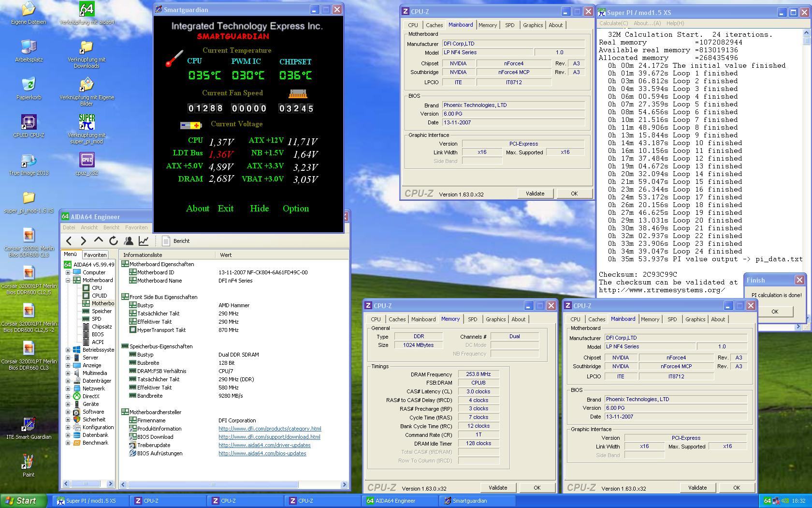
Task: Expand the Server tree node
Action: point(68,358)
